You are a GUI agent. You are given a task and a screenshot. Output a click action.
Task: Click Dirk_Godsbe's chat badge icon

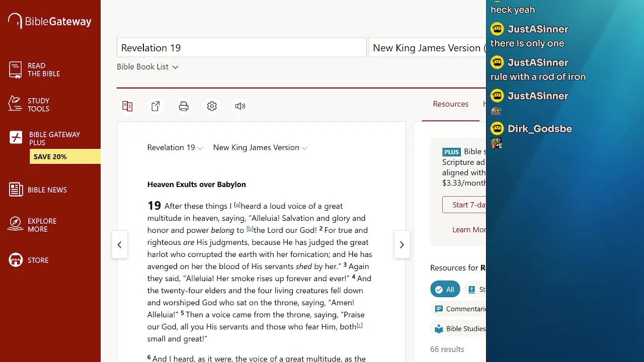(497, 129)
